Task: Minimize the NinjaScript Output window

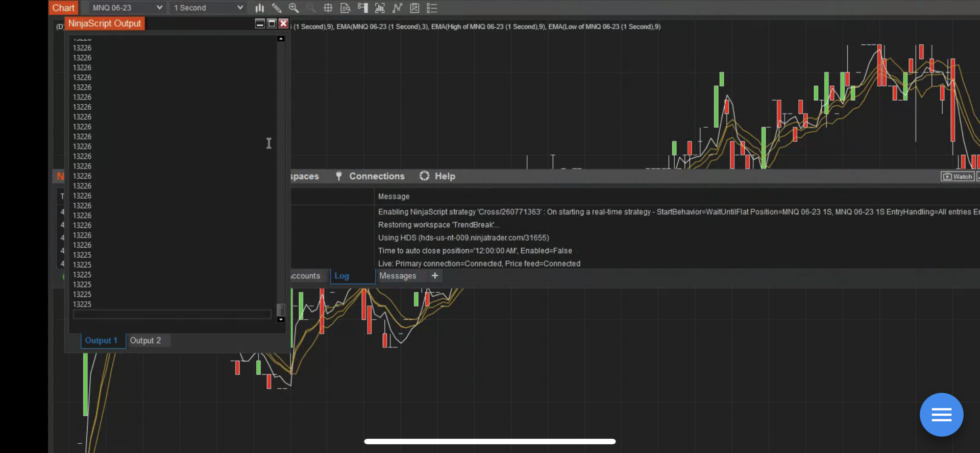Action: pos(260,23)
